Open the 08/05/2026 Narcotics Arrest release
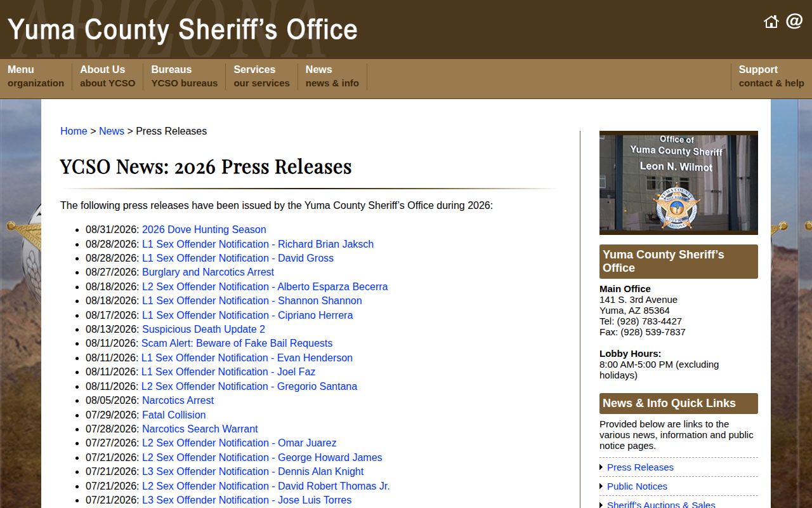 pyautogui.click(x=178, y=401)
